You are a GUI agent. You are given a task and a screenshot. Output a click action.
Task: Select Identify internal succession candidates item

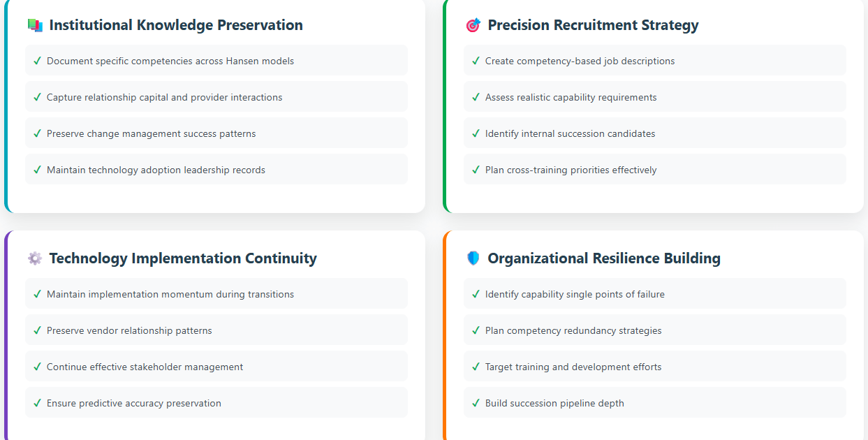pyautogui.click(x=655, y=133)
